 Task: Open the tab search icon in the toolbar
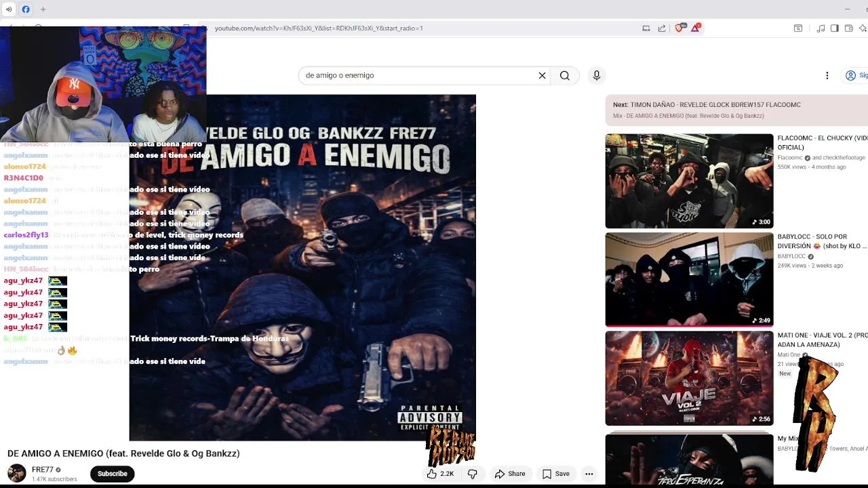click(x=798, y=28)
